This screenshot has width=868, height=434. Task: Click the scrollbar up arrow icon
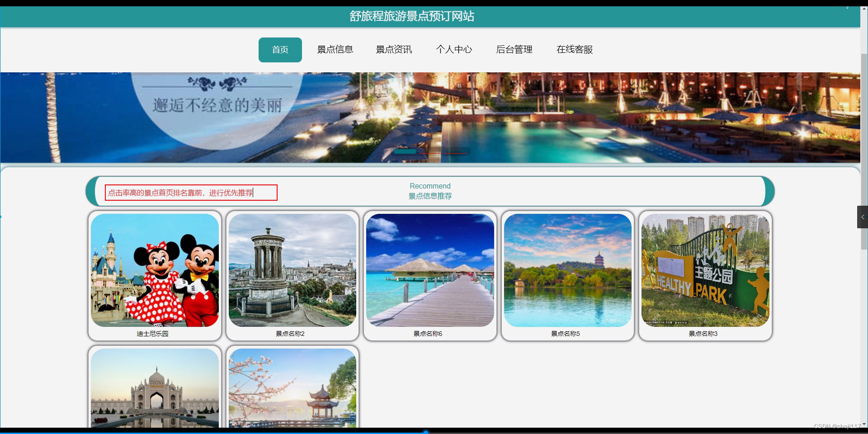click(864, 8)
